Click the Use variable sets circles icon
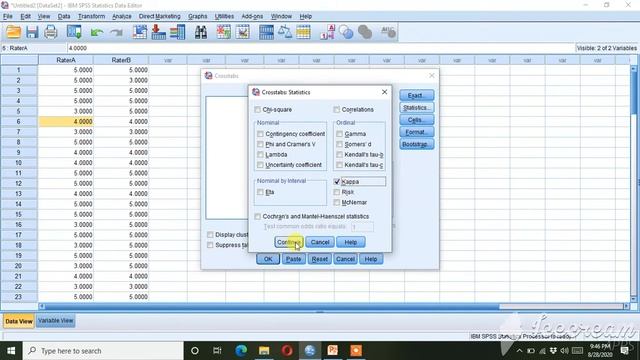Viewport: 640px width, 360px height. click(346, 32)
